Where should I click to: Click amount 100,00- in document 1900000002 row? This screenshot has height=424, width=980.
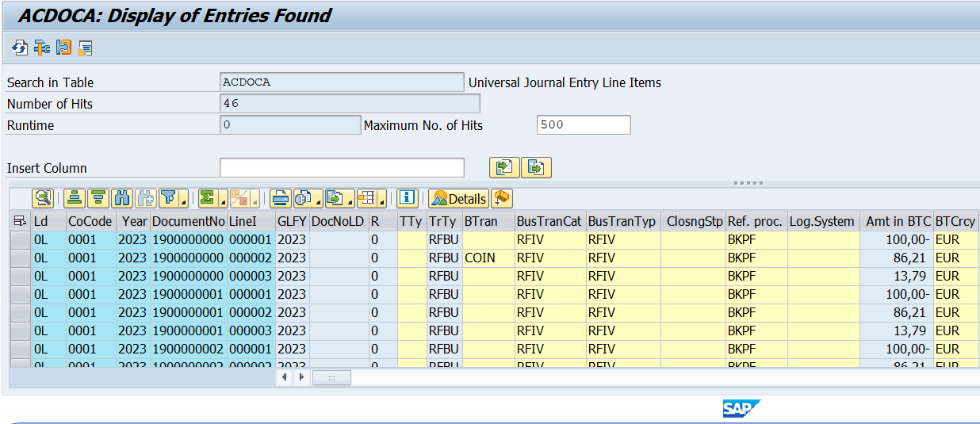tap(896, 349)
